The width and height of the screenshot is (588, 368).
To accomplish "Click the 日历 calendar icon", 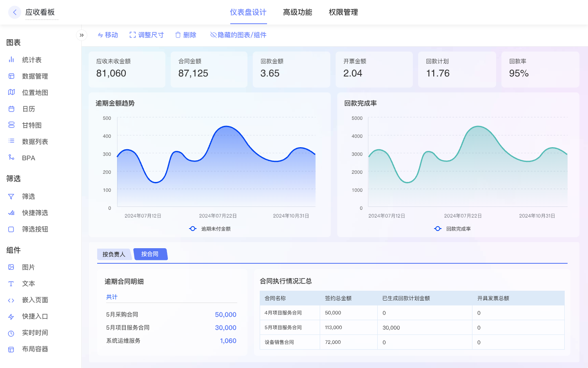I will [x=11, y=109].
